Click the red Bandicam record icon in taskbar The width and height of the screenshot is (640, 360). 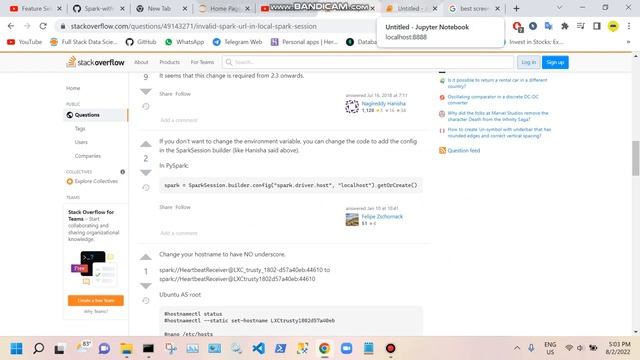pyautogui.click(x=391, y=349)
